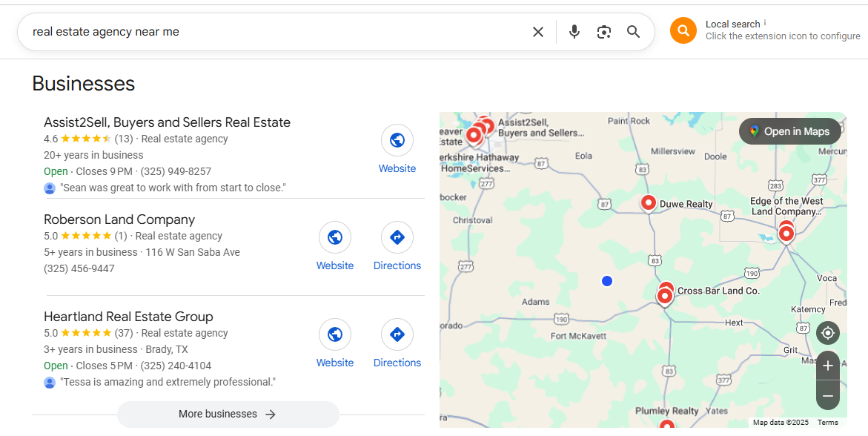868x436 pixels.
Task: Open the map Terms link
Action: tap(827, 423)
